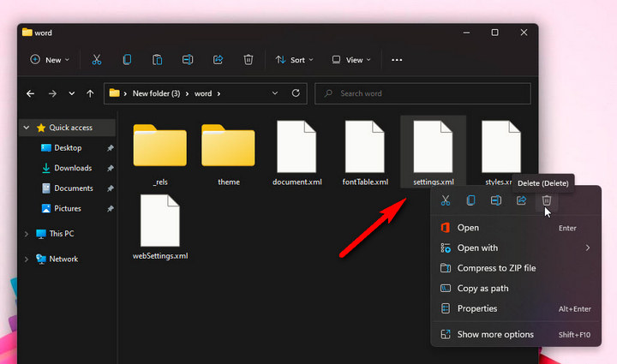Screen dimensions: 617x364
Task: Open Pictures in Quick access
Action: click(x=68, y=208)
